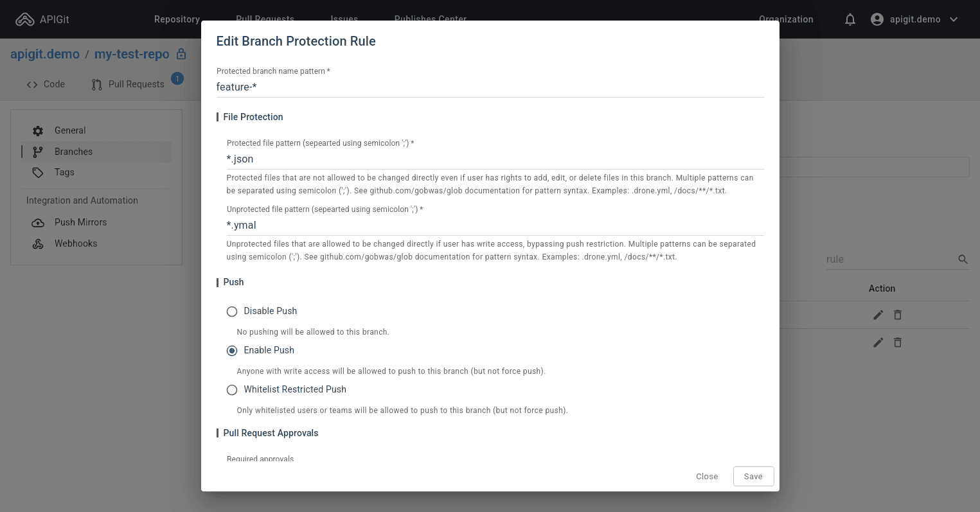Click the APIGit brand name
The width and height of the screenshot is (980, 512).
pyautogui.click(x=55, y=19)
